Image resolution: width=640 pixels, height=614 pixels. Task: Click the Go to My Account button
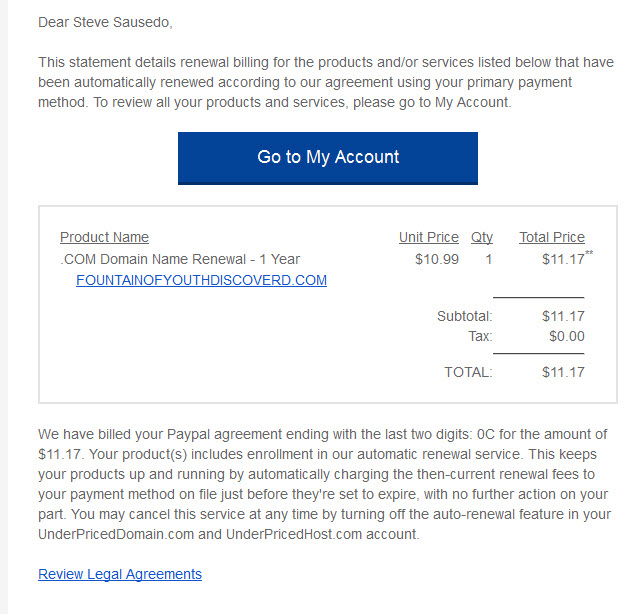pyautogui.click(x=328, y=158)
